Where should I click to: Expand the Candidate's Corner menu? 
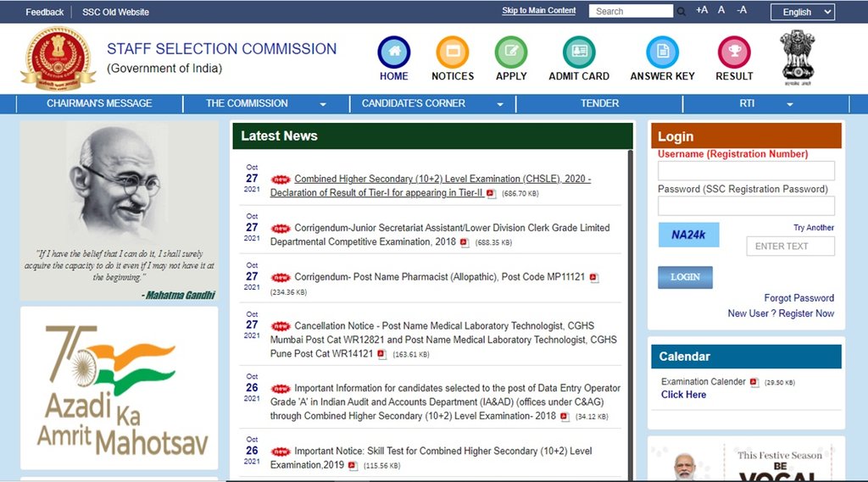(432, 103)
